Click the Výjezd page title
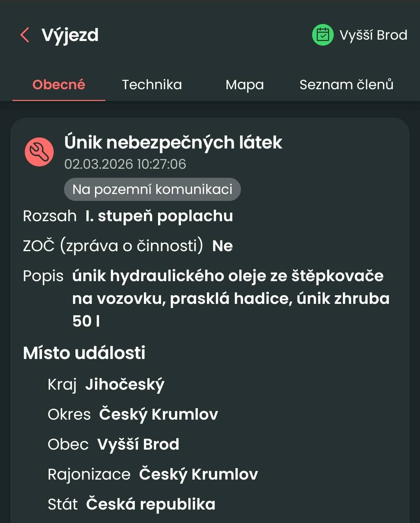 tap(70, 35)
